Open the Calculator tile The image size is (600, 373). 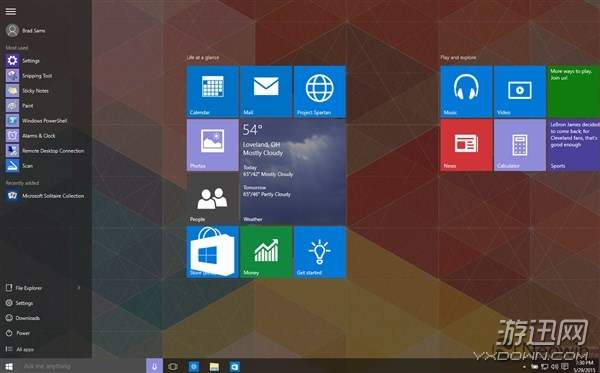pyautogui.click(x=520, y=145)
